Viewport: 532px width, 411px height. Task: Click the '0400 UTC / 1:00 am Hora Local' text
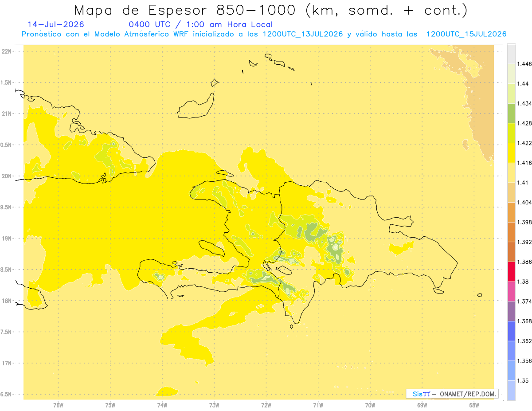pos(200,24)
